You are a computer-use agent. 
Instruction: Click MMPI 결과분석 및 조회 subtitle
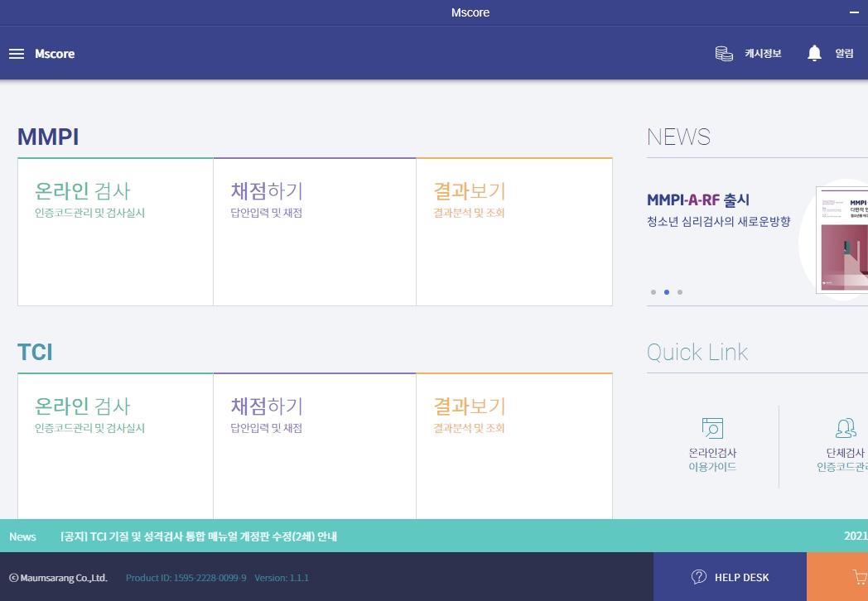coord(469,213)
